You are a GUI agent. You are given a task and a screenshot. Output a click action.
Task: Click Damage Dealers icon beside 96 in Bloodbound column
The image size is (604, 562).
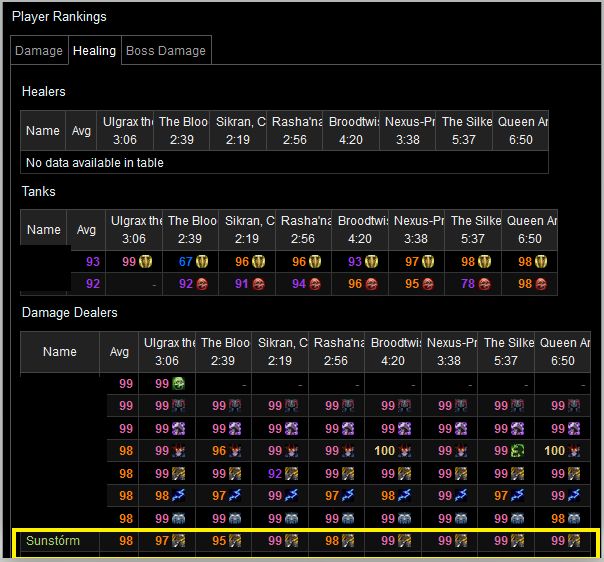235,451
